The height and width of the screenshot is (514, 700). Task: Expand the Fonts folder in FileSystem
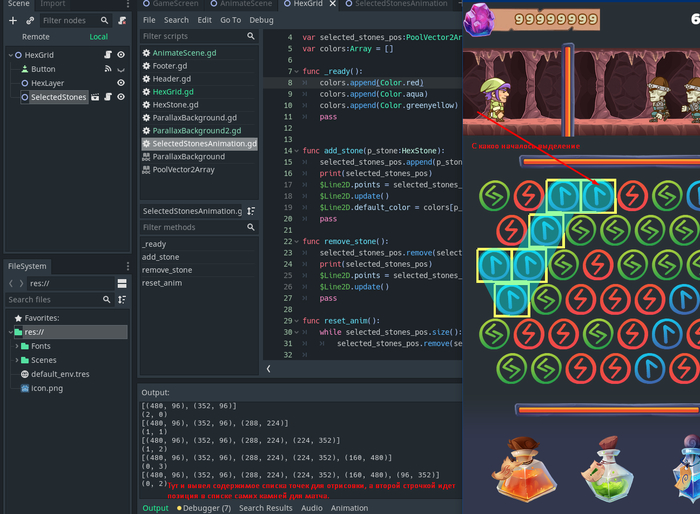pyautogui.click(x=17, y=346)
